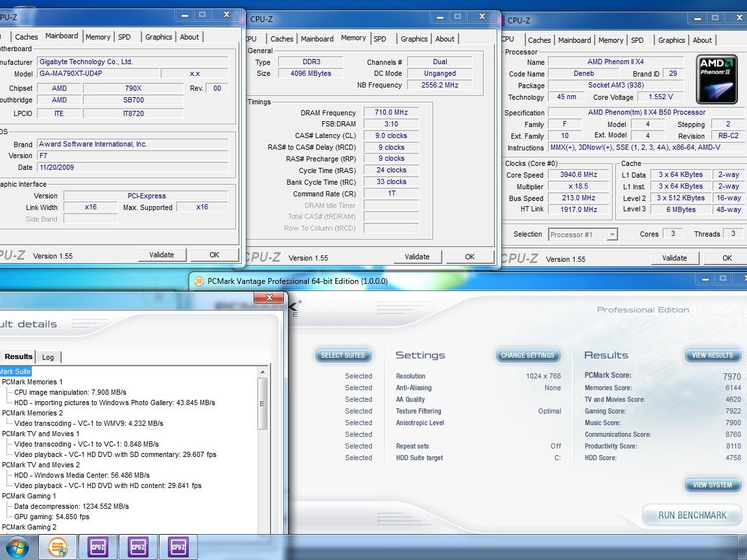Minimize the PCMark Vantage window
The image size is (747, 560).
(705, 279)
